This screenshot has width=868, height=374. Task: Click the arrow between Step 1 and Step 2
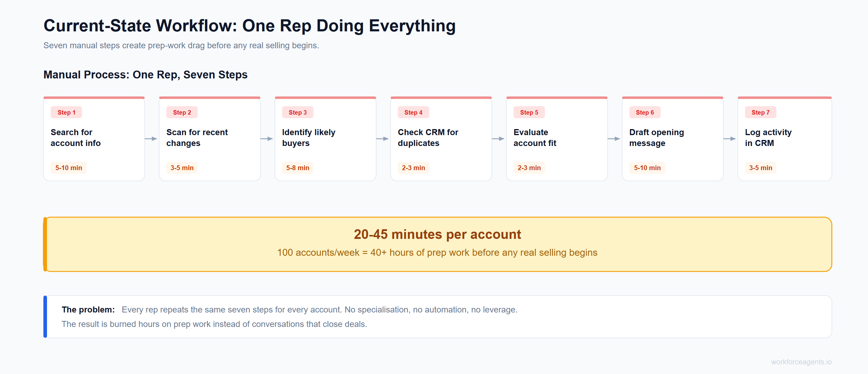[151, 139]
